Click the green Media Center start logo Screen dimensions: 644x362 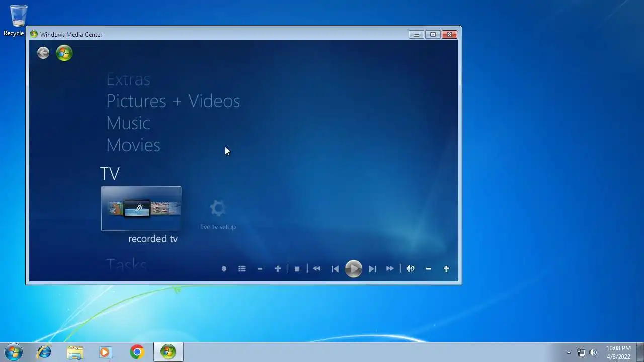(x=64, y=53)
